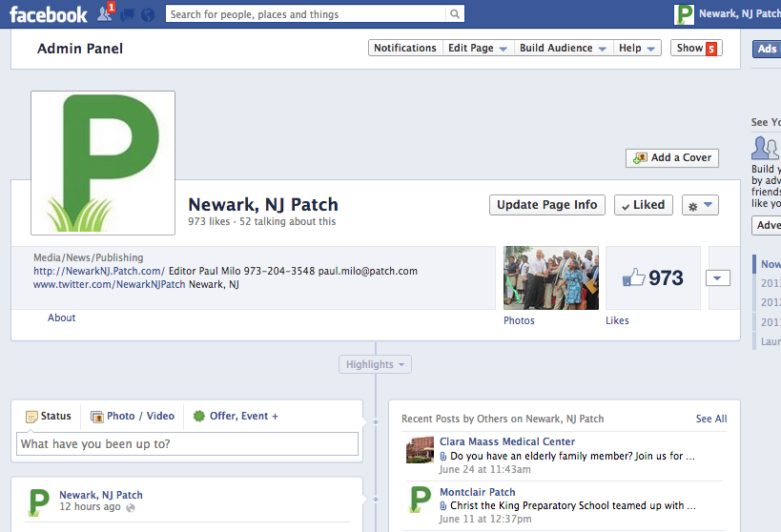This screenshot has width=781, height=532.
Task: Click the thumbs-up 973 likes box
Action: 653,278
